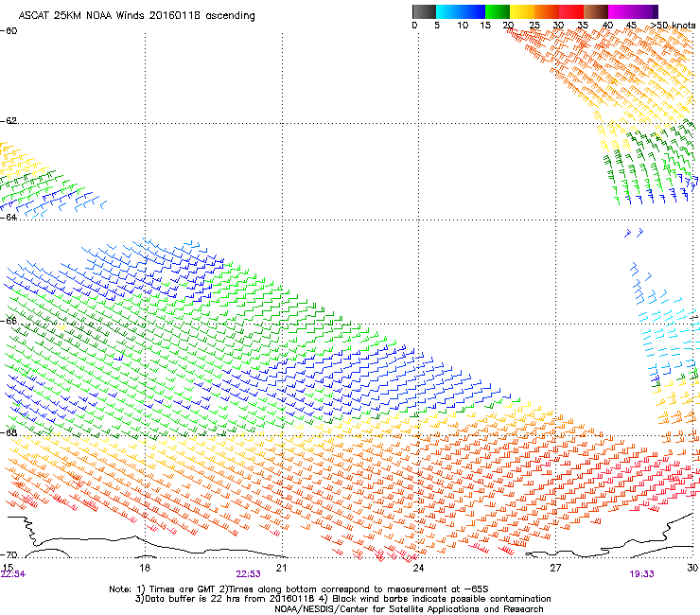700x615 pixels.
Task: Click the brown 35–40 knots color band
Action: [x=596, y=11]
